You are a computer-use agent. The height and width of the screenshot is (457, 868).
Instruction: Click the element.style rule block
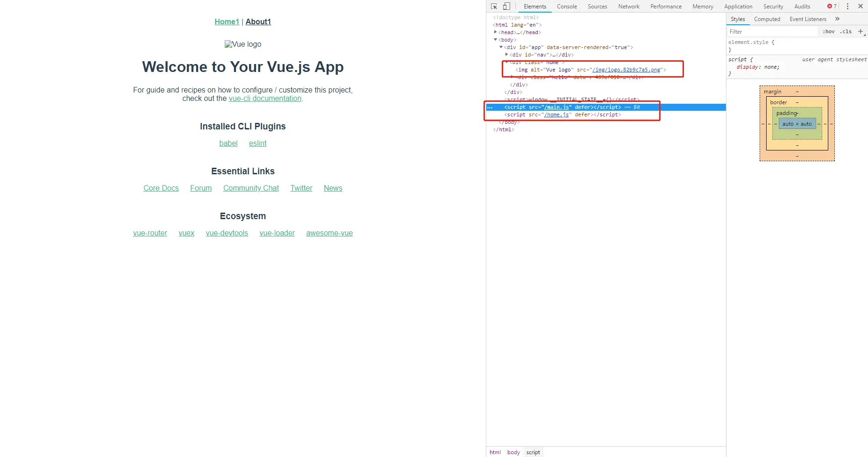[x=797, y=46]
